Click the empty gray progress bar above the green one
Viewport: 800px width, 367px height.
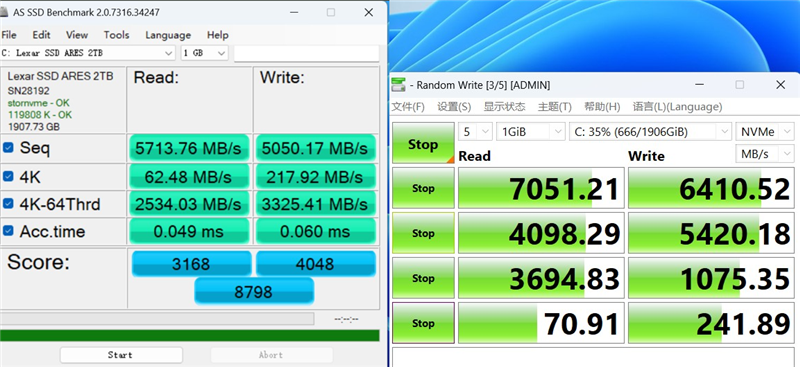coord(157,319)
